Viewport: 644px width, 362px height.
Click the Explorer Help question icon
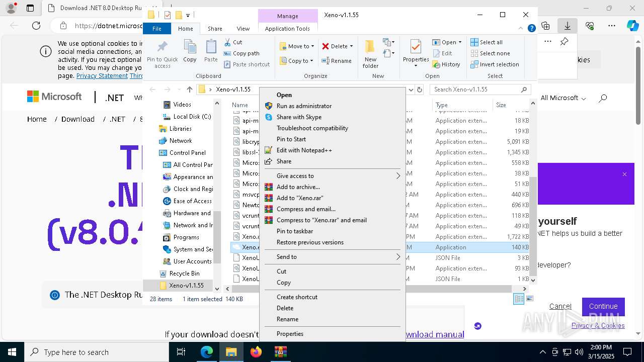tap(531, 29)
